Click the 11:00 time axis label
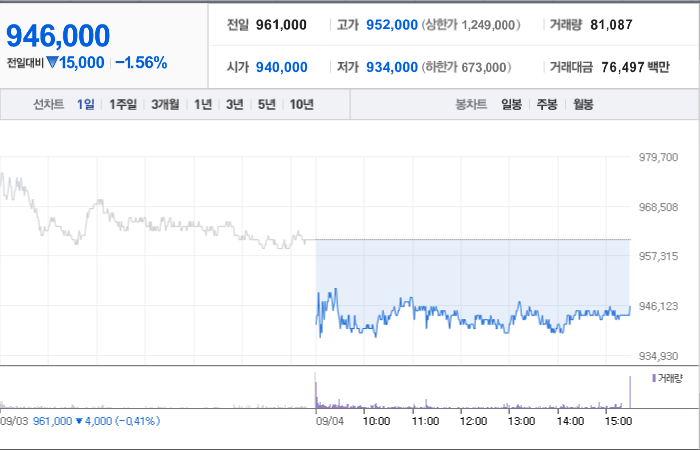 pos(425,421)
